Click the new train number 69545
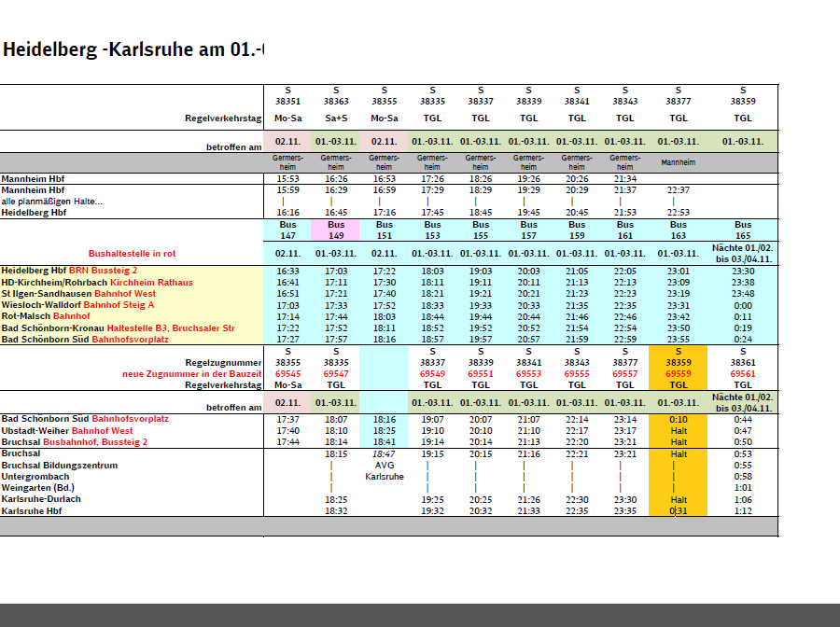 pos(287,374)
